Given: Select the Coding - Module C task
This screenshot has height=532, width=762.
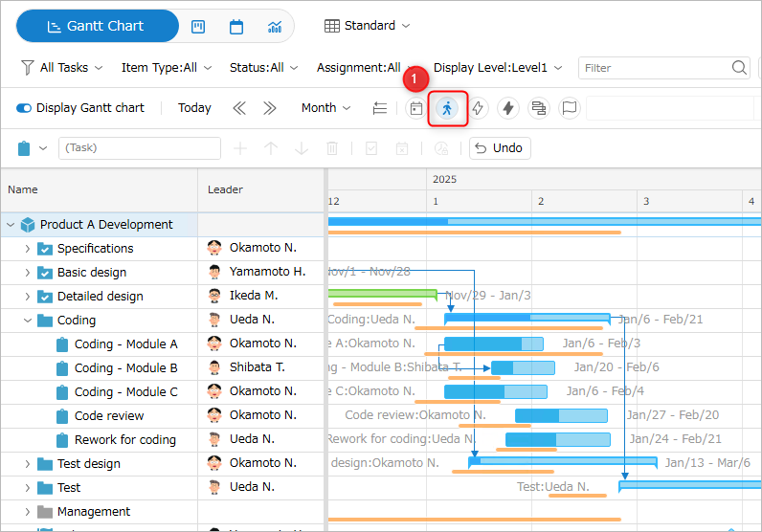Looking at the screenshot, I should [125, 392].
